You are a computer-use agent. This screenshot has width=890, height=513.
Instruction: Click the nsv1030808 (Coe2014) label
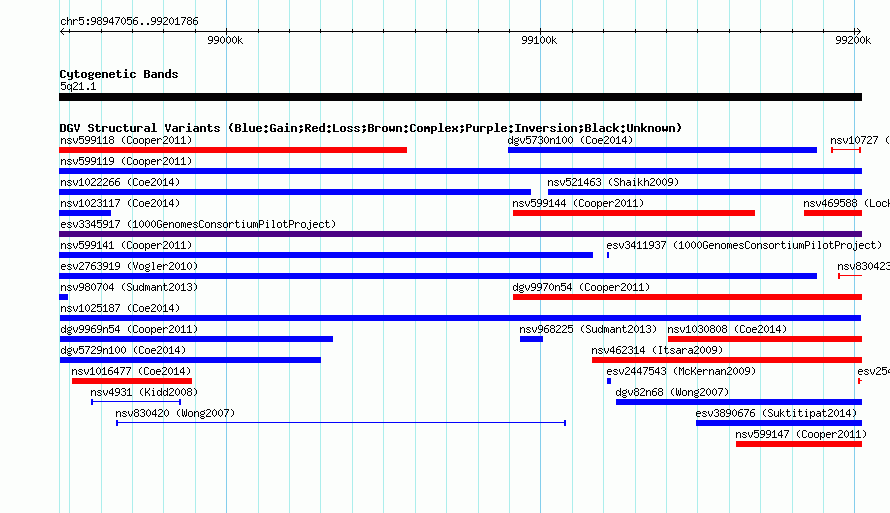(727, 329)
